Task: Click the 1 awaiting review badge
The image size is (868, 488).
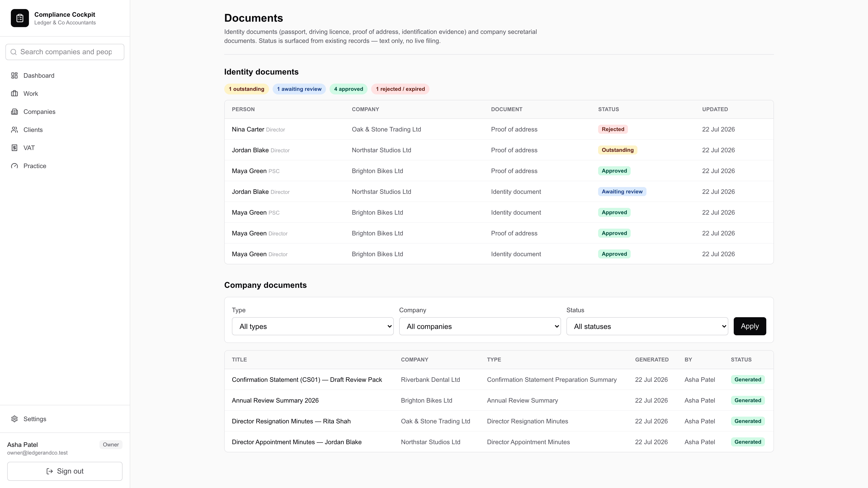Action: (x=299, y=89)
